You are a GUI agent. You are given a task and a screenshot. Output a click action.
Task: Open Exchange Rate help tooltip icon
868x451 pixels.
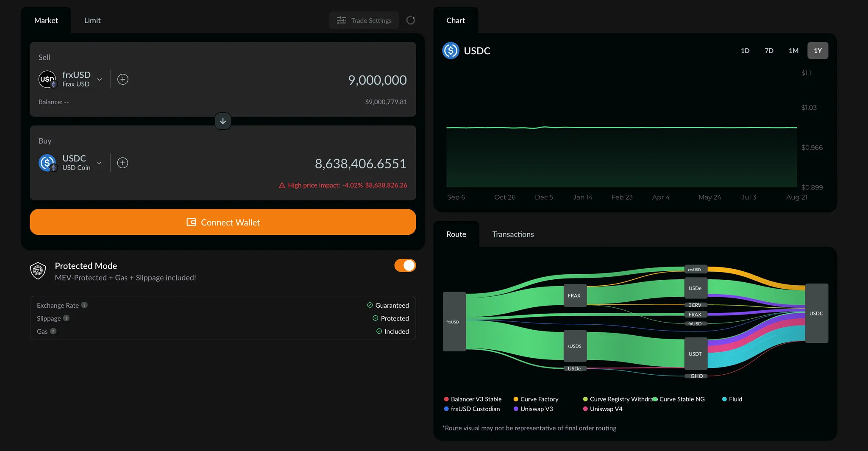[x=84, y=305]
